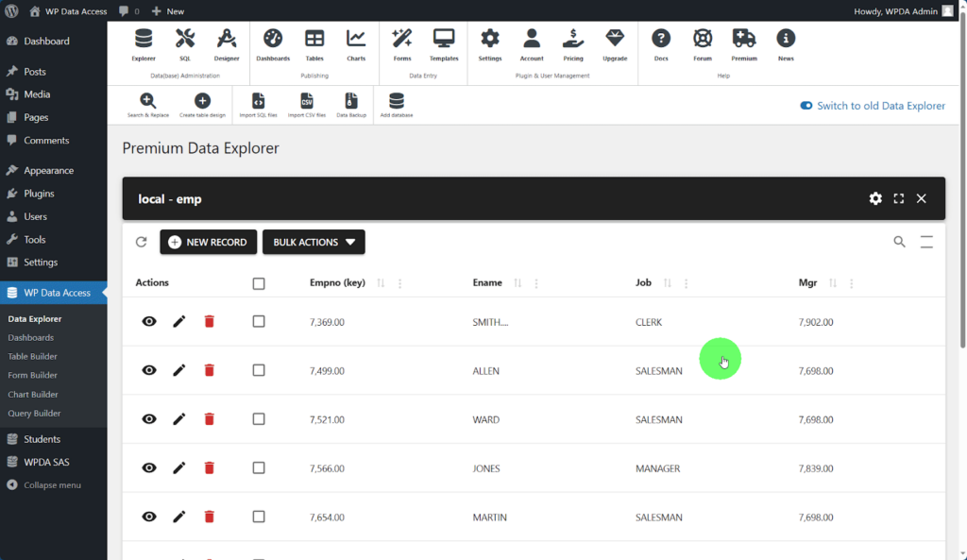Click the New Record button
The image size is (967, 560).
tap(207, 243)
